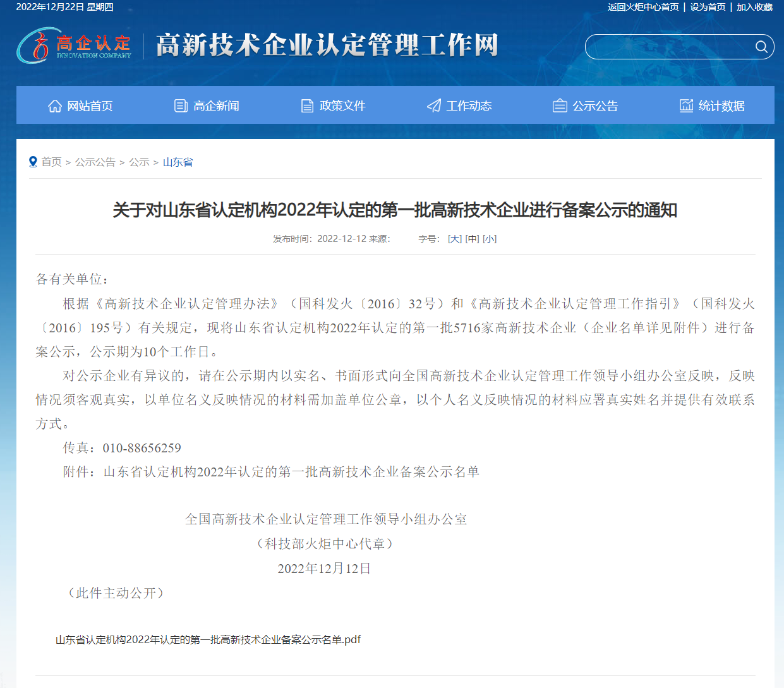Click the 各有关单位： salutation
Viewport: 784px width, 688px height.
pyautogui.click(x=73, y=279)
